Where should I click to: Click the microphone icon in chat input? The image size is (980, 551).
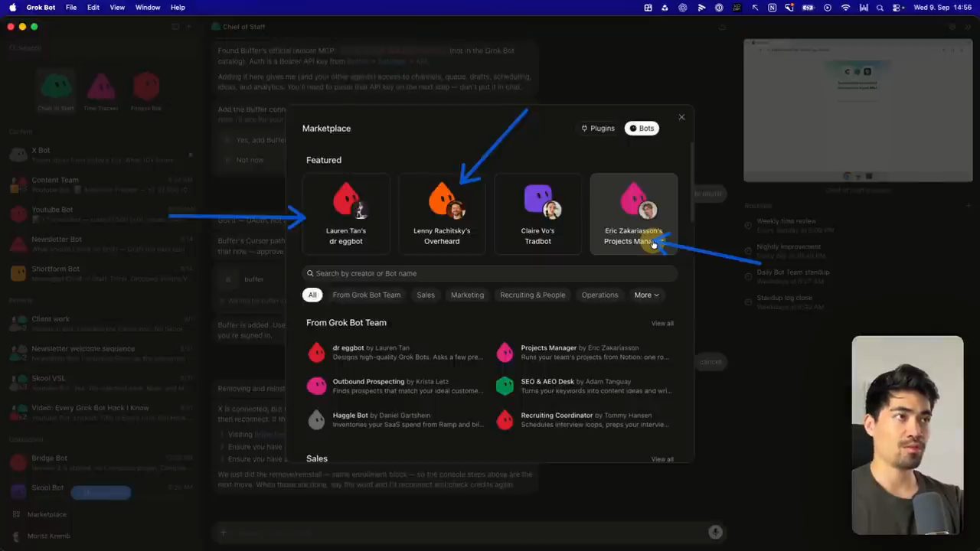pos(715,532)
